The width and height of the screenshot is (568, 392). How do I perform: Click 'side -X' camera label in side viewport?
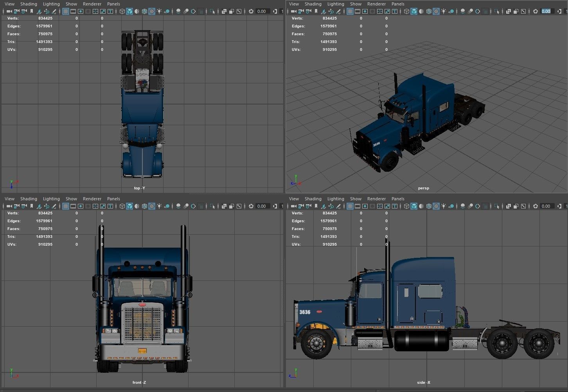[x=424, y=383]
